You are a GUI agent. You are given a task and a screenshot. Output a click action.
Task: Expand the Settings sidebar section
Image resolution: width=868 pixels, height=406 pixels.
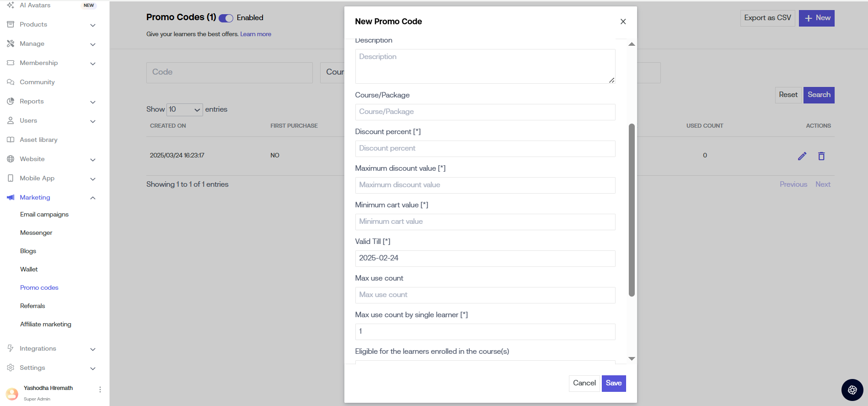(x=93, y=368)
